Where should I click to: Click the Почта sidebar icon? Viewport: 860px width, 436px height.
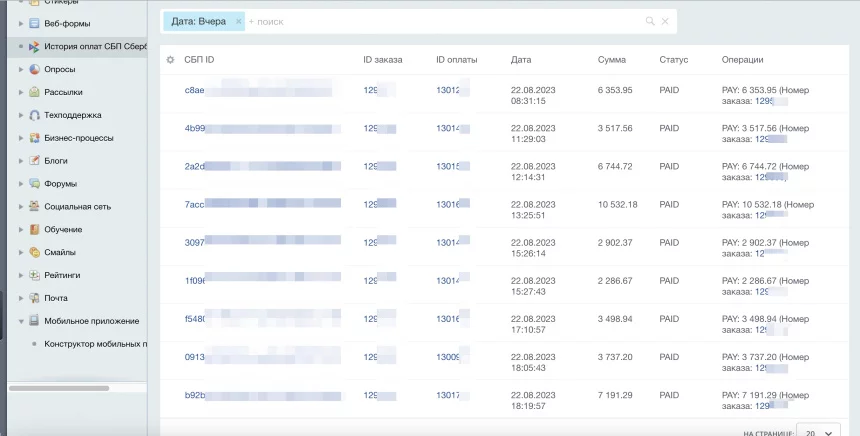point(35,298)
